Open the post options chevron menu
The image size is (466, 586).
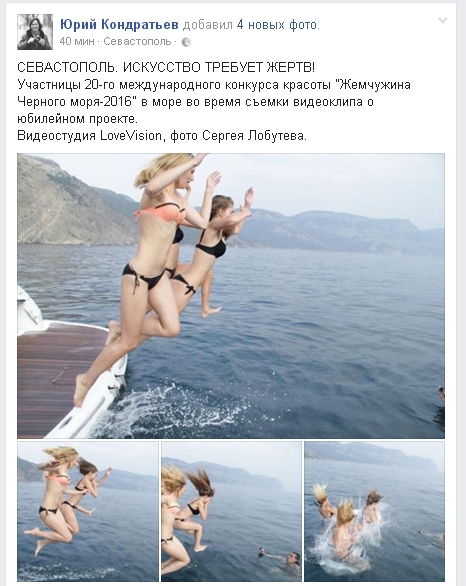[x=442, y=21]
